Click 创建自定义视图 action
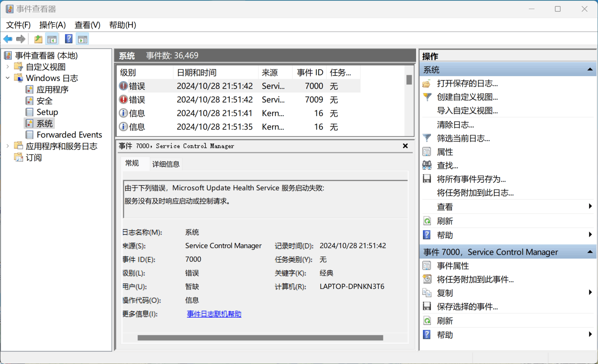Screen dimensions: 598x364 [467, 97]
